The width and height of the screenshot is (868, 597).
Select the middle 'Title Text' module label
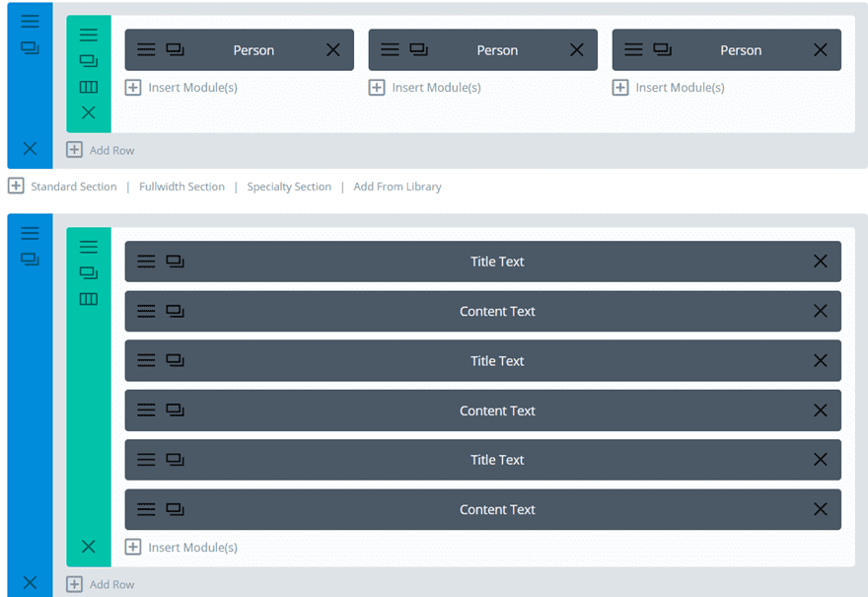tap(497, 361)
